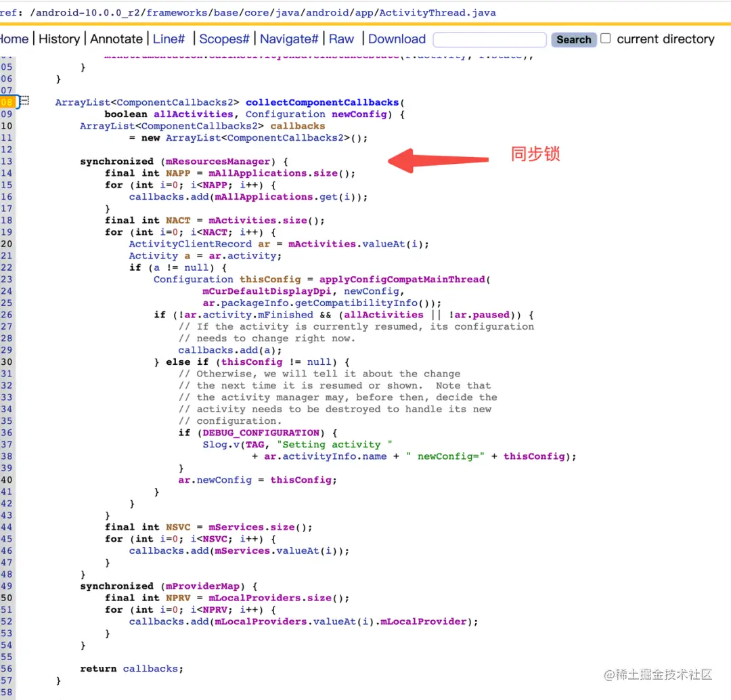Click ActivityThread.java in the path
The height and width of the screenshot is (700, 731).
click(x=437, y=13)
